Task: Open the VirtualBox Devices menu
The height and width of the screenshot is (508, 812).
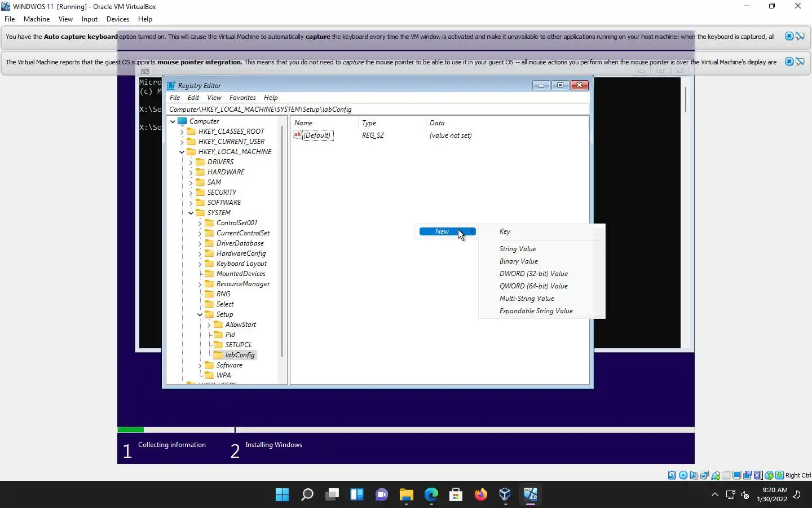Action: [x=118, y=19]
